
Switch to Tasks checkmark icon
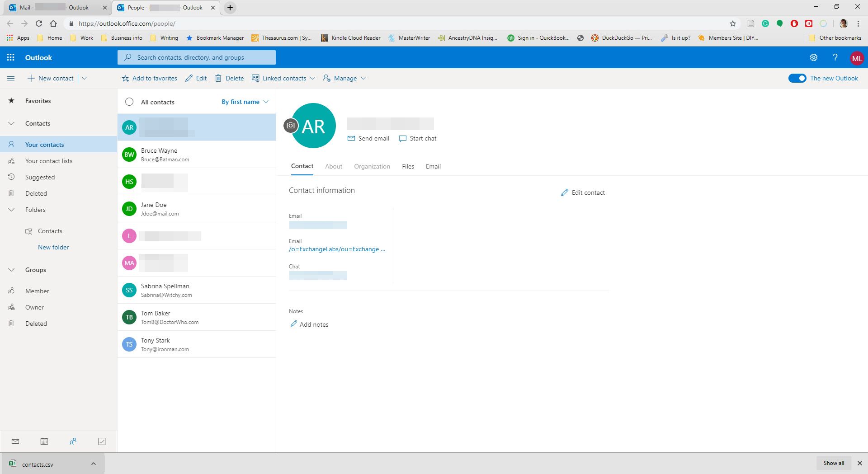[x=102, y=441]
